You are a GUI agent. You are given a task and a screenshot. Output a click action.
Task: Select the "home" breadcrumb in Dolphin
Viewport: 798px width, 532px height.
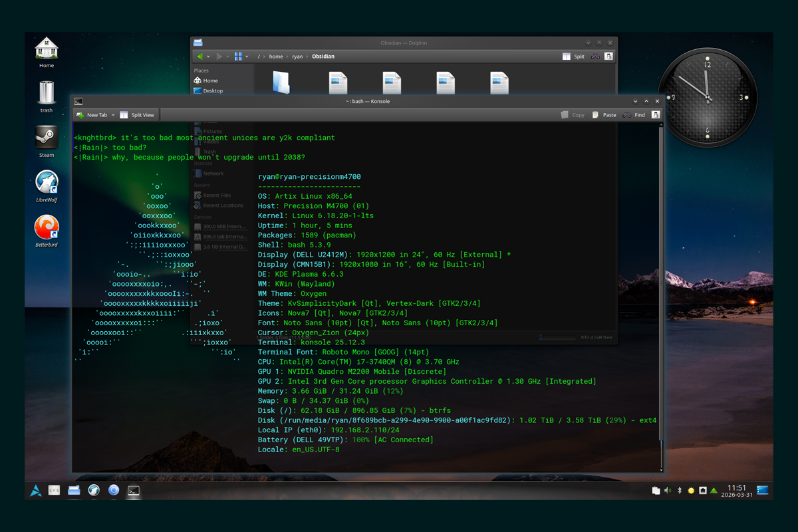[276, 57]
